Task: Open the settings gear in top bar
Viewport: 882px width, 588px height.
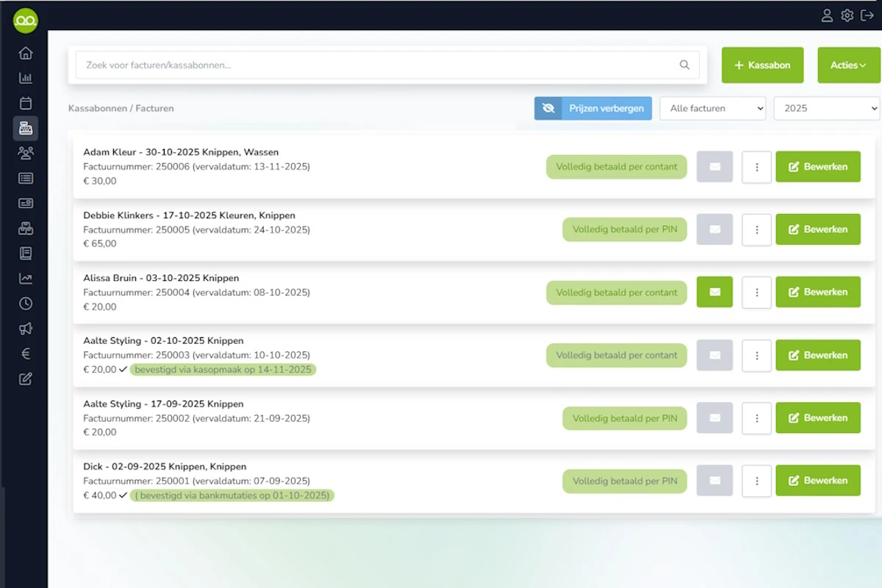Action: 847,15
